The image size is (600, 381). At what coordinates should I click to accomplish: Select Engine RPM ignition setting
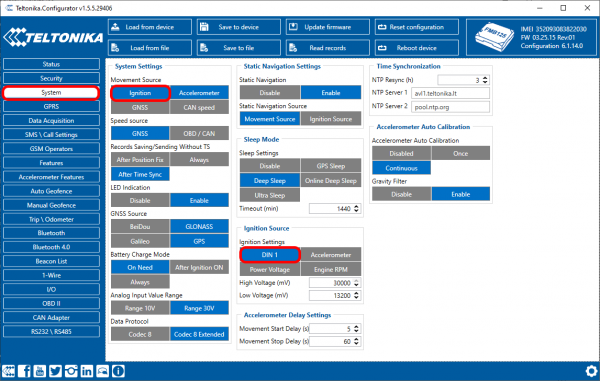(331, 269)
